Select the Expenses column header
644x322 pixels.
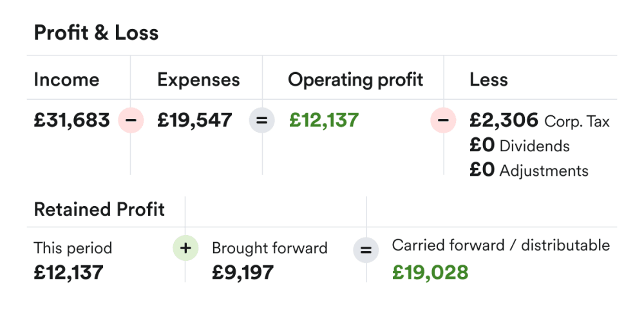pyautogui.click(x=198, y=80)
